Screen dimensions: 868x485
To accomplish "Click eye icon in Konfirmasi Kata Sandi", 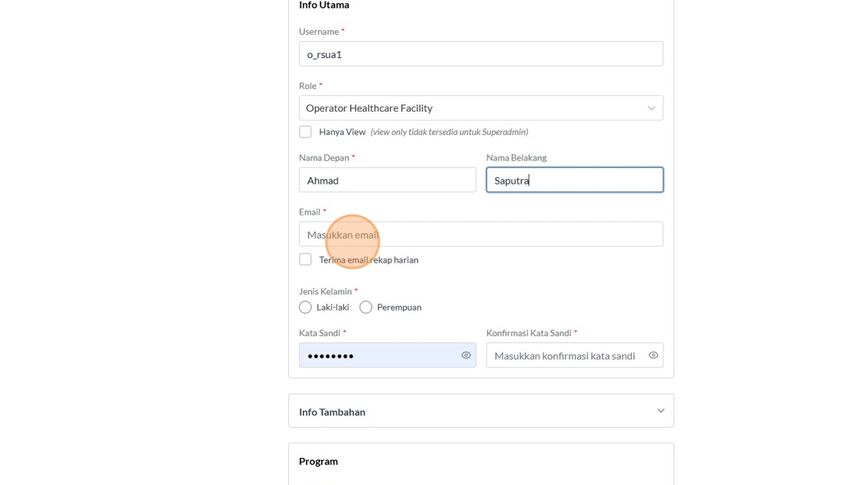I will 653,356.
